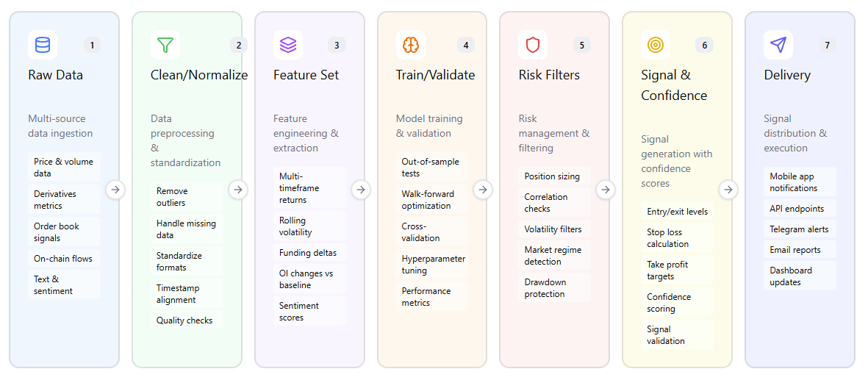Click the Telegram alerts delivery item
Viewport: 868px width, 380px height.
coord(799,229)
